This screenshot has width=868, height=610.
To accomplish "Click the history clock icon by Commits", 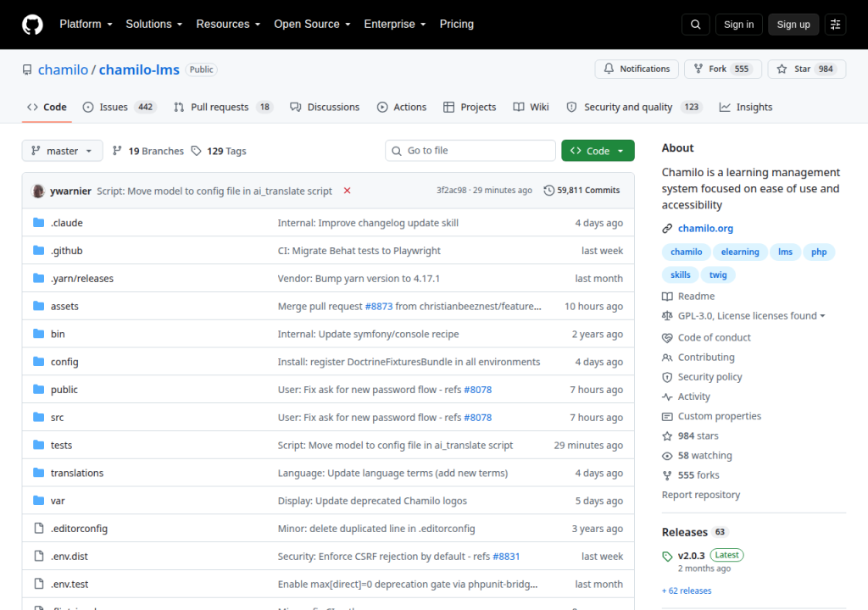I will point(548,191).
